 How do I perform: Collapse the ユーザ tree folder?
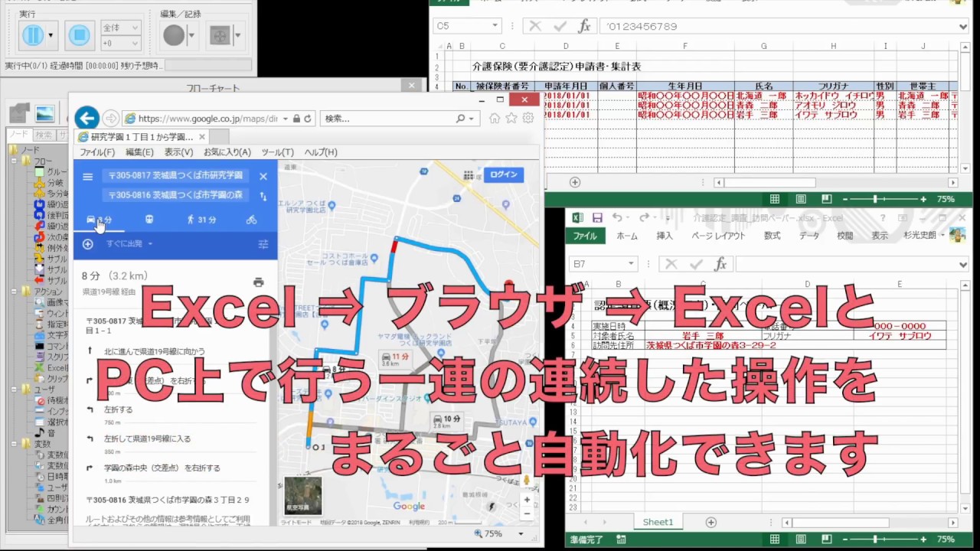(x=15, y=390)
